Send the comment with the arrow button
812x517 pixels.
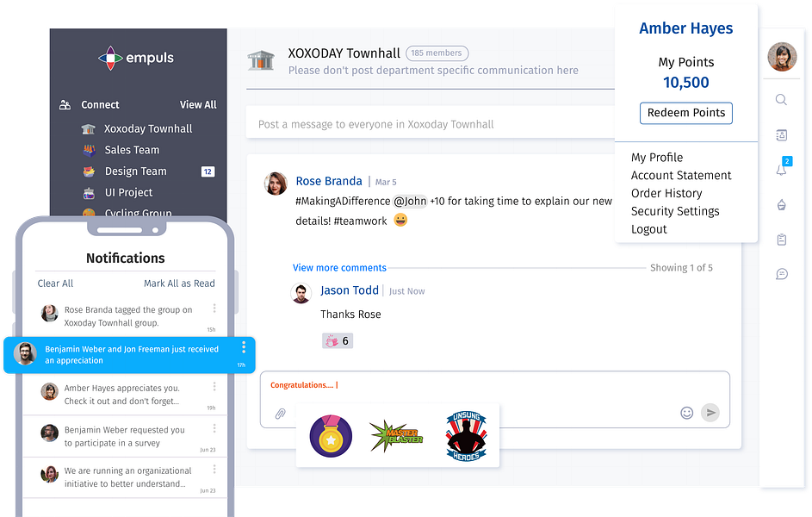(710, 413)
